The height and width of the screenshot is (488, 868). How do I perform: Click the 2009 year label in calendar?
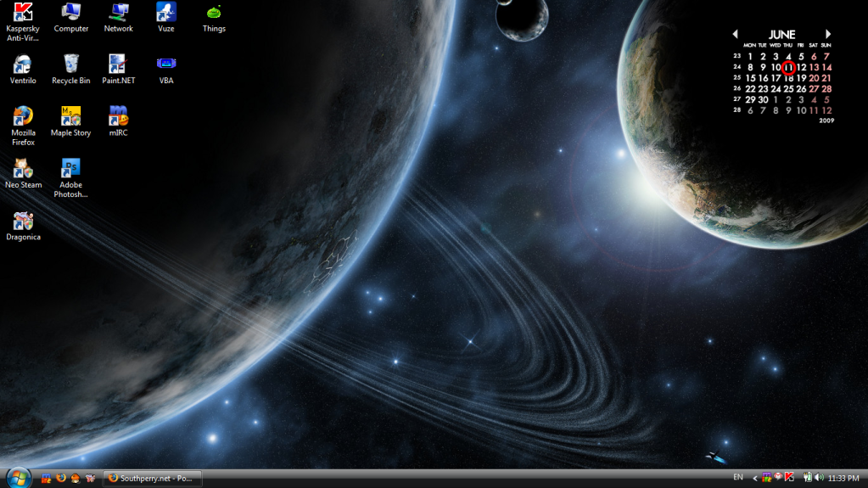[826, 121]
